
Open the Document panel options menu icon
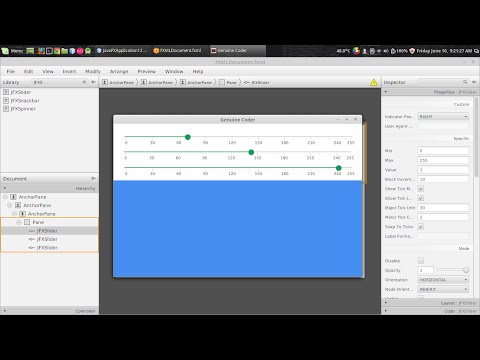tap(93, 179)
